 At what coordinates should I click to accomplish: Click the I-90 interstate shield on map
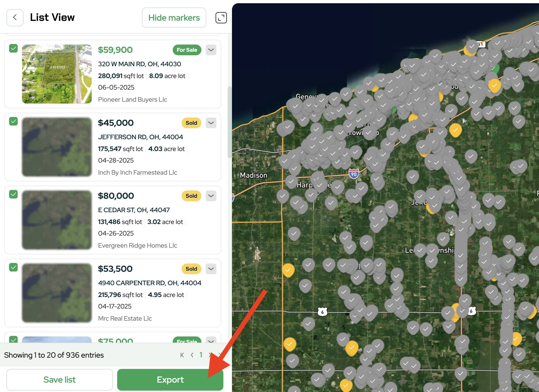(x=354, y=174)
